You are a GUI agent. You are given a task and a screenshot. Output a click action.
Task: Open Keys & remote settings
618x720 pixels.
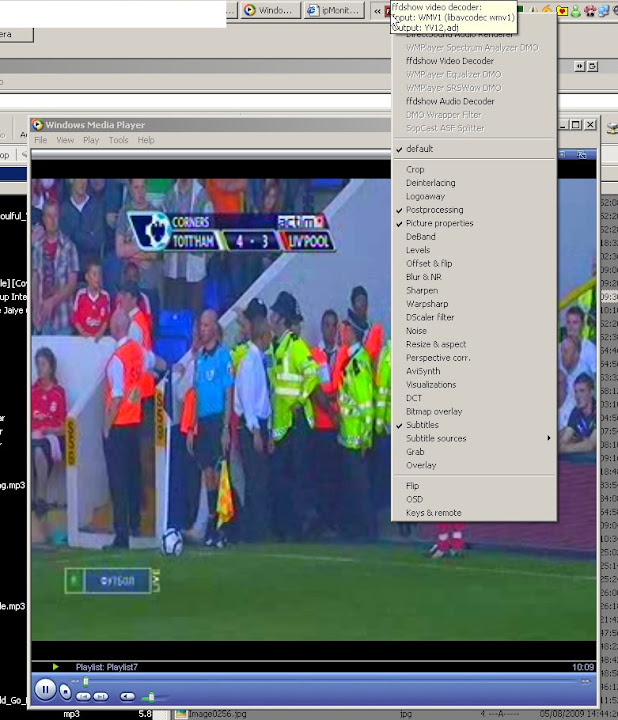coord(474,513)
